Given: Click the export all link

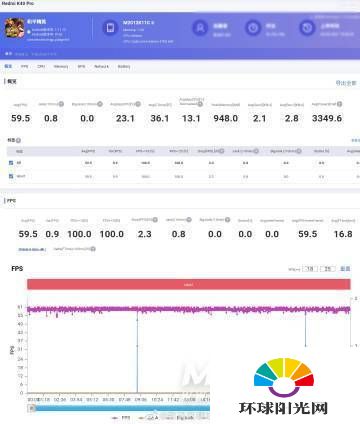Looking at the screenshot, I should (x=346, y=83).
